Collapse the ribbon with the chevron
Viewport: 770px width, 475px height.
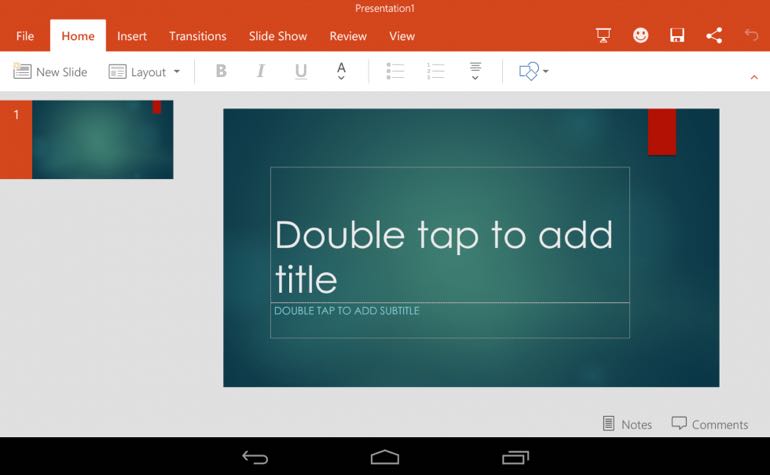point(753,77)
